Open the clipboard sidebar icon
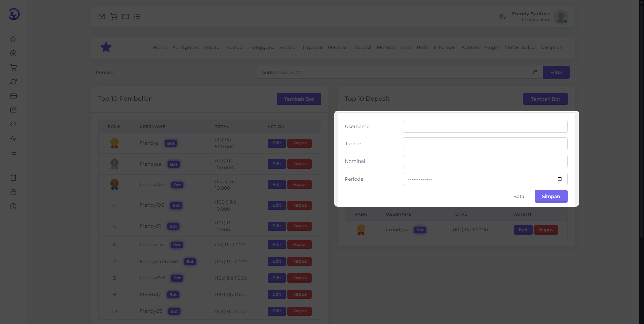 tap(13, 178)
